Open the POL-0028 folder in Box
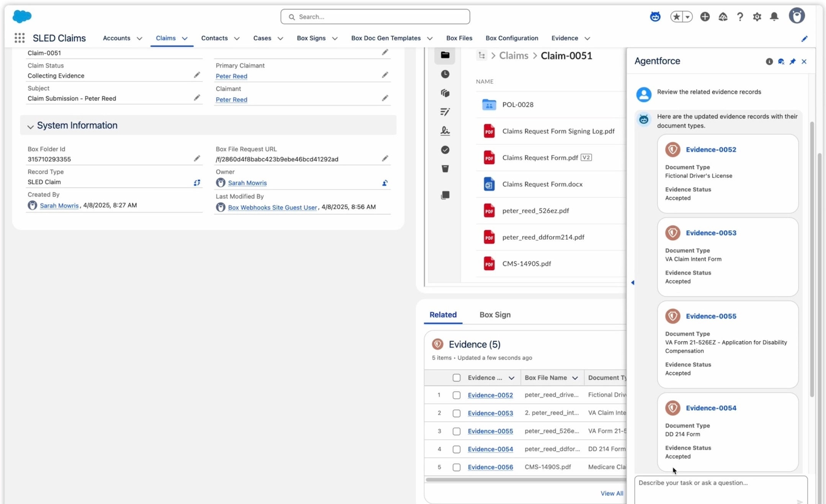 click(x=517, y=104)
